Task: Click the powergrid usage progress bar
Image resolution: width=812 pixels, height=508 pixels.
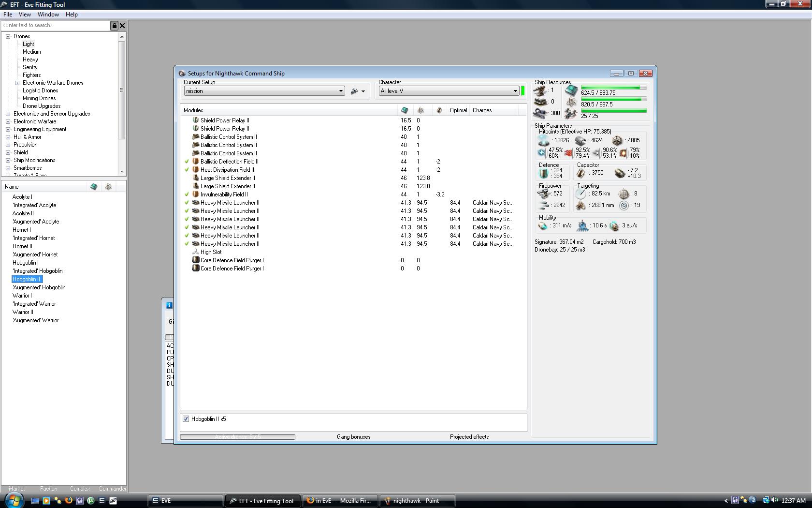Action: (x=614, y=99)
